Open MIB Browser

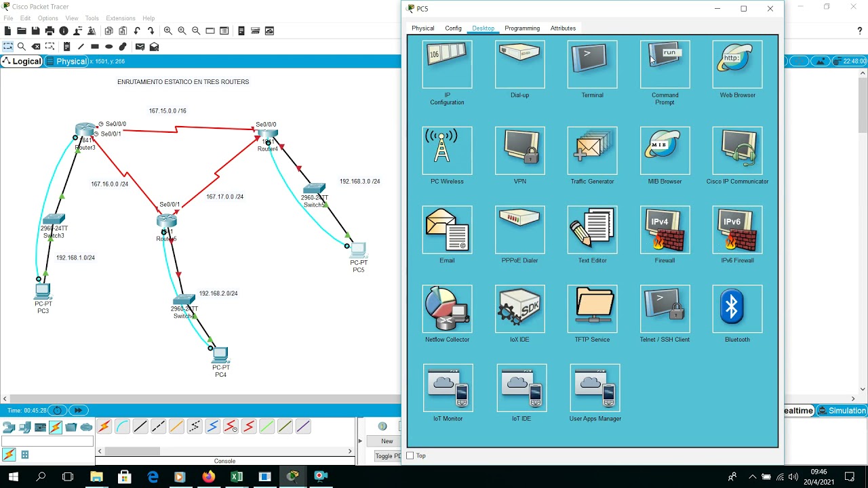pos(665,150)
